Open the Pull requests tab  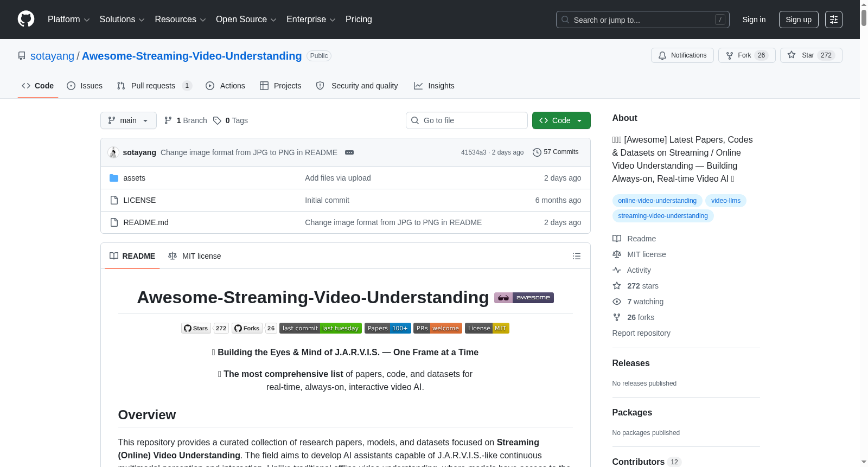click(x=154, y=86)
